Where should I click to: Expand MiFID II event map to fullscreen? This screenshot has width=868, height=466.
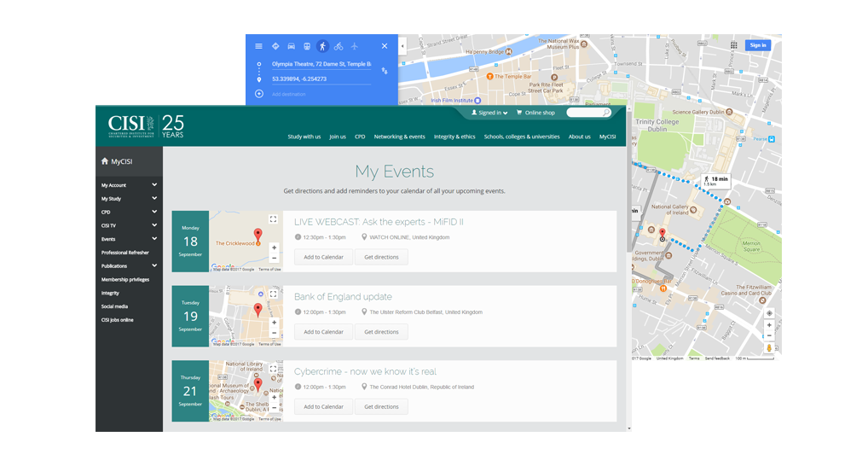point(273,218)
